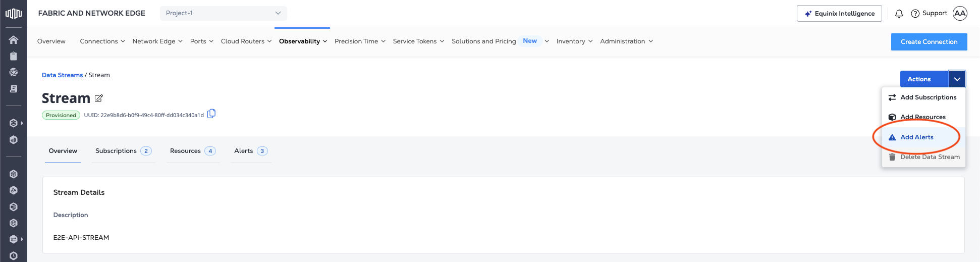Go back via the Data Streams breadcrumb link
The image size is (980, 262).
pyautogui.click(x=62, y=75)
